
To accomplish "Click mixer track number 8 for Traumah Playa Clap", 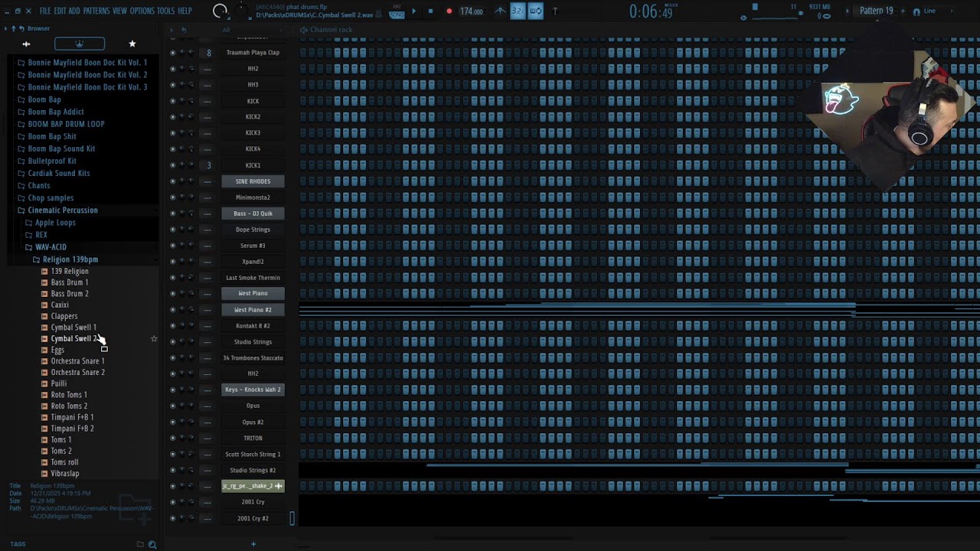I will [x=209, y=53].
